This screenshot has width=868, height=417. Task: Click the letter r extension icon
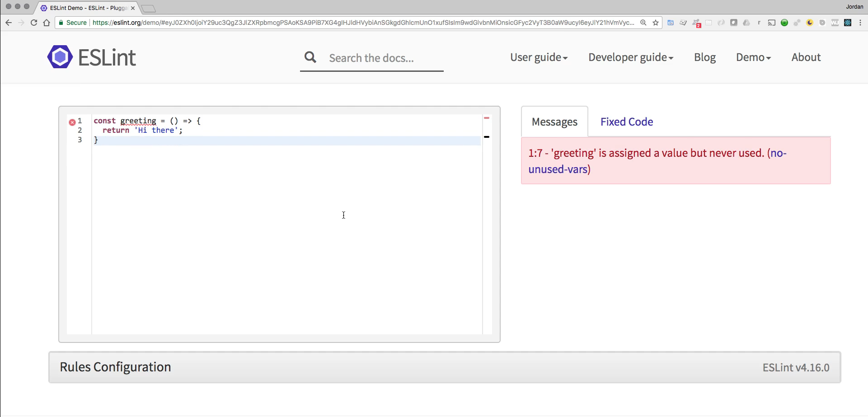pos(759,23)
